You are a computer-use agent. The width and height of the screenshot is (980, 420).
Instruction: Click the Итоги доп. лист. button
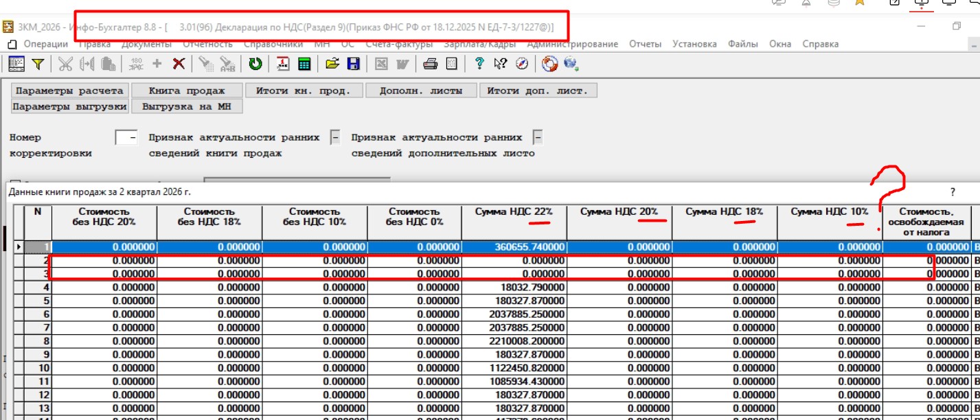click(x=538, y=91)
